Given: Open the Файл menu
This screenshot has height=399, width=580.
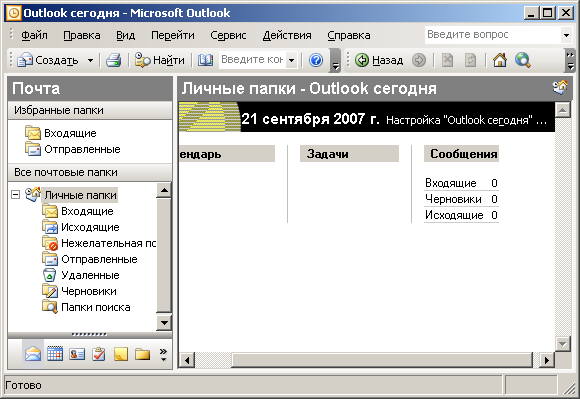Looking at the screenshot, I should coord(34,35).
